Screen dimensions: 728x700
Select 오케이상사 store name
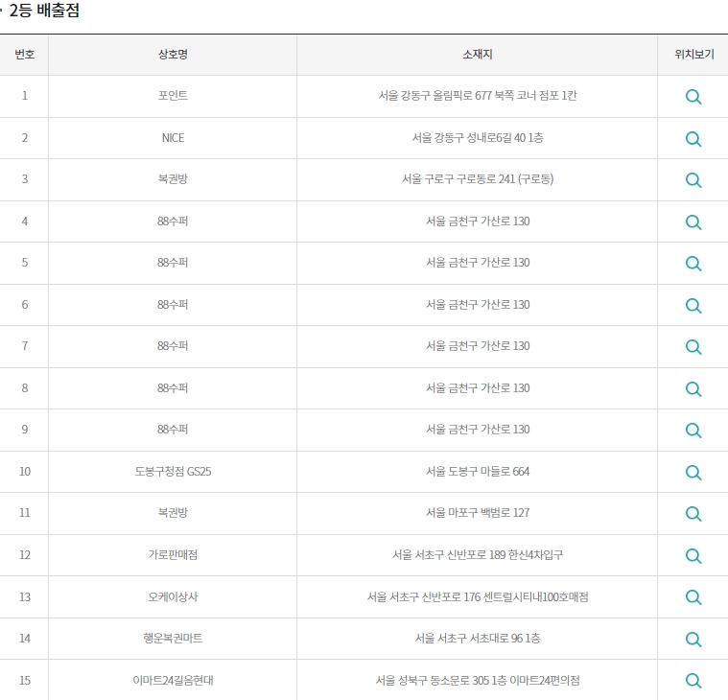[173, 596]
